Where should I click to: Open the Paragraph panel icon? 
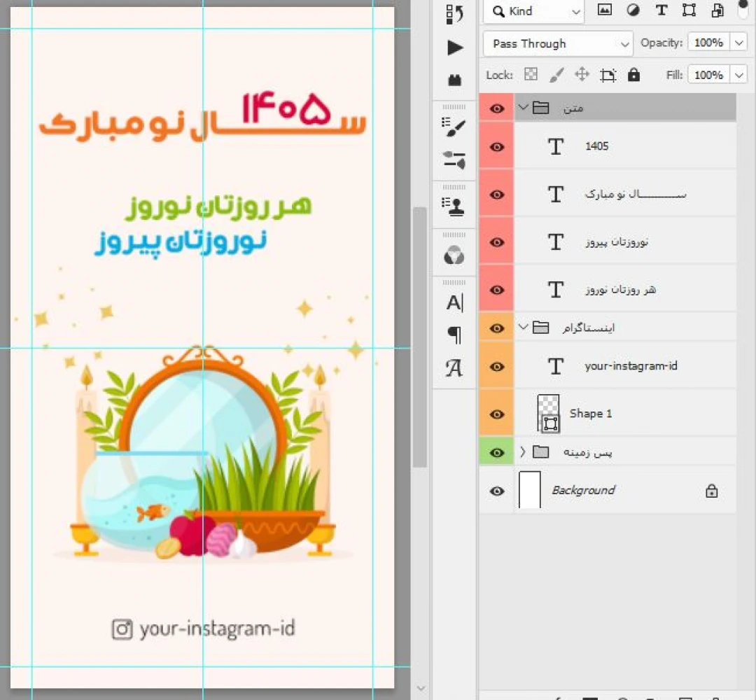(x=455, y=335)
